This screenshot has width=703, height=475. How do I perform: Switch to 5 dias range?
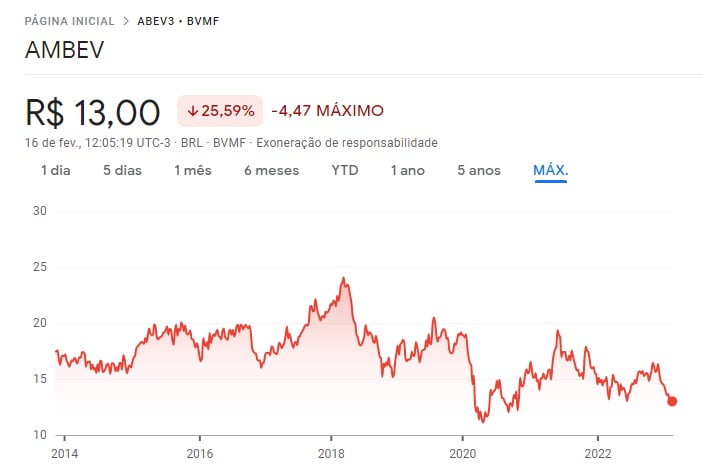122,170
